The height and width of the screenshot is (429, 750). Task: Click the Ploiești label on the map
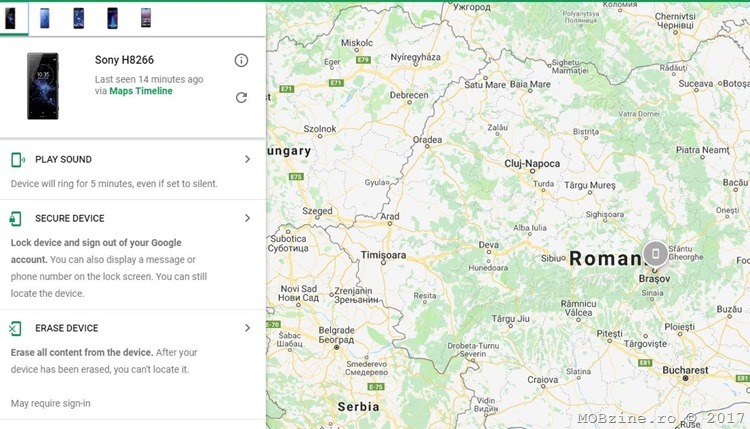(x=679, y=327)
